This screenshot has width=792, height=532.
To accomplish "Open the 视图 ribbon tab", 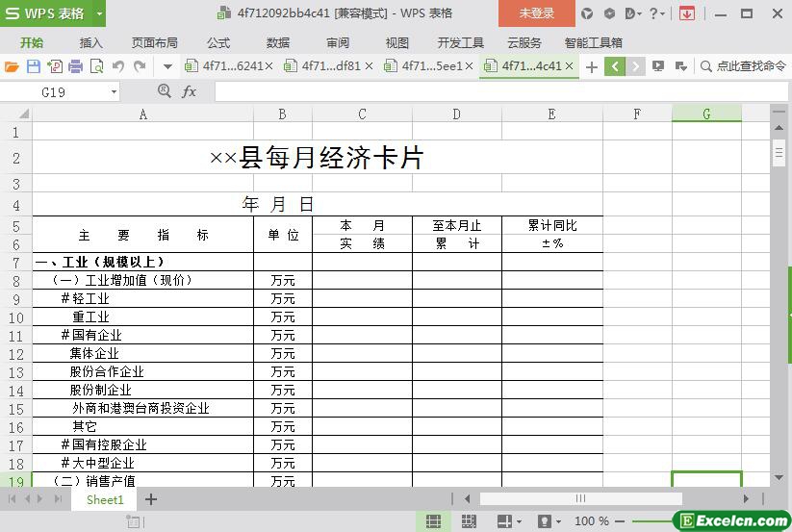I will pos(397,43).
